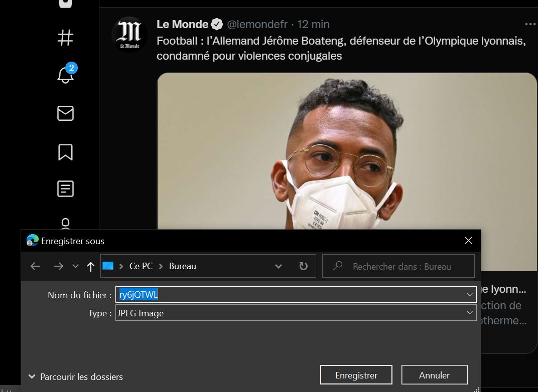This screenshot has width=538, height=392.
Task: Open the Notifications bell with 2 badge
Action: pos(65,75)
